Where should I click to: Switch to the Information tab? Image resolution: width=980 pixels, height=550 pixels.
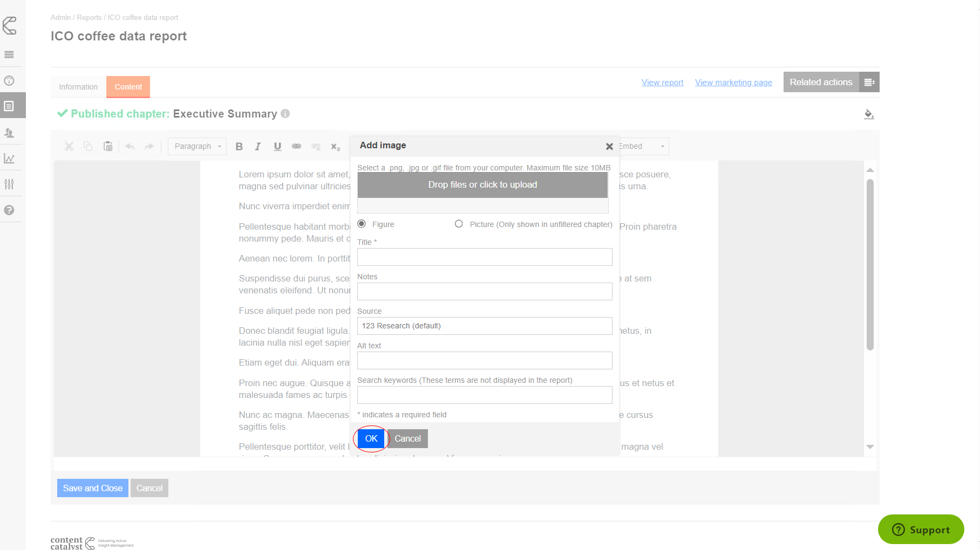78,87
